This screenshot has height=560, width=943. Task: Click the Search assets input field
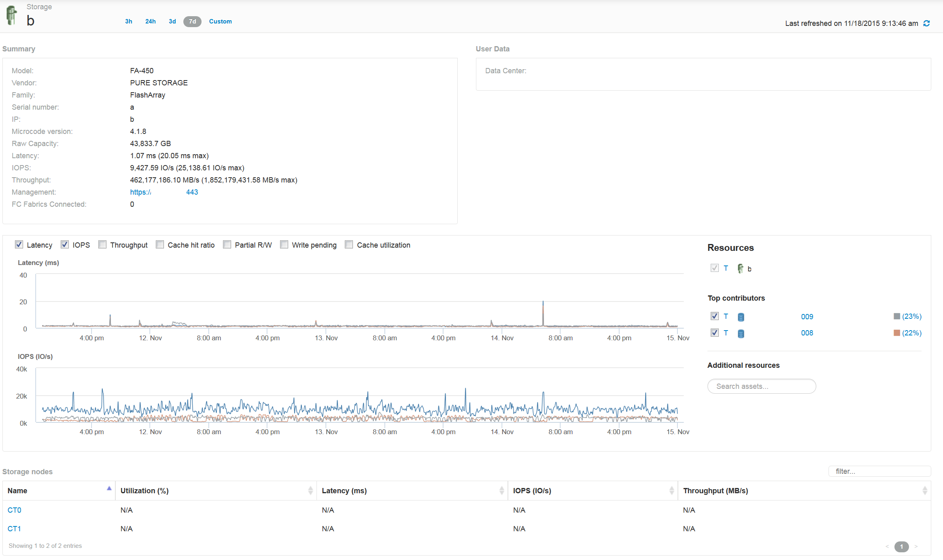click(x=761, y=386)
